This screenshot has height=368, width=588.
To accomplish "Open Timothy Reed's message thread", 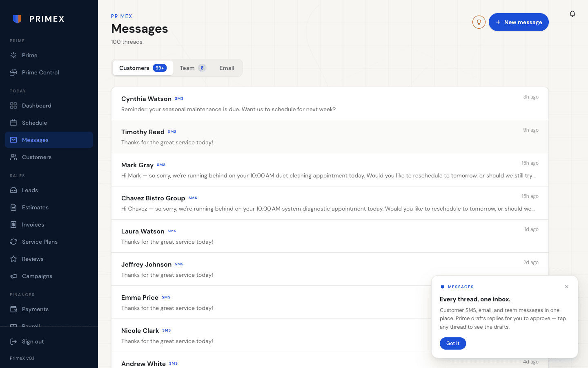I will pos(330,137).
